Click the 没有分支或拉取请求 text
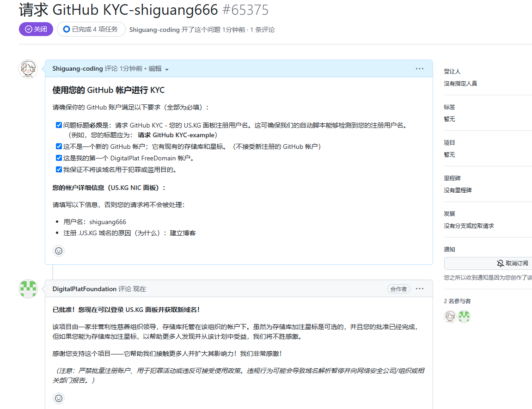The width and height of the screenshot is (532, 409). pos(469,226)
